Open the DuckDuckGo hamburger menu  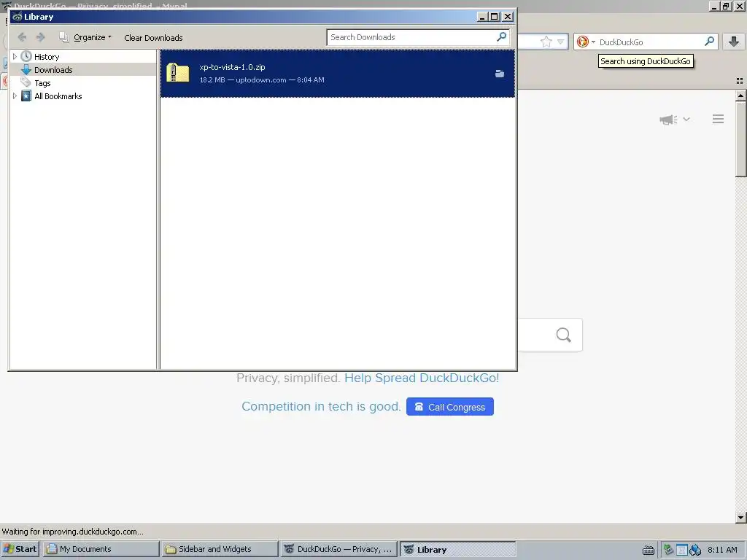tap(718, 119)
